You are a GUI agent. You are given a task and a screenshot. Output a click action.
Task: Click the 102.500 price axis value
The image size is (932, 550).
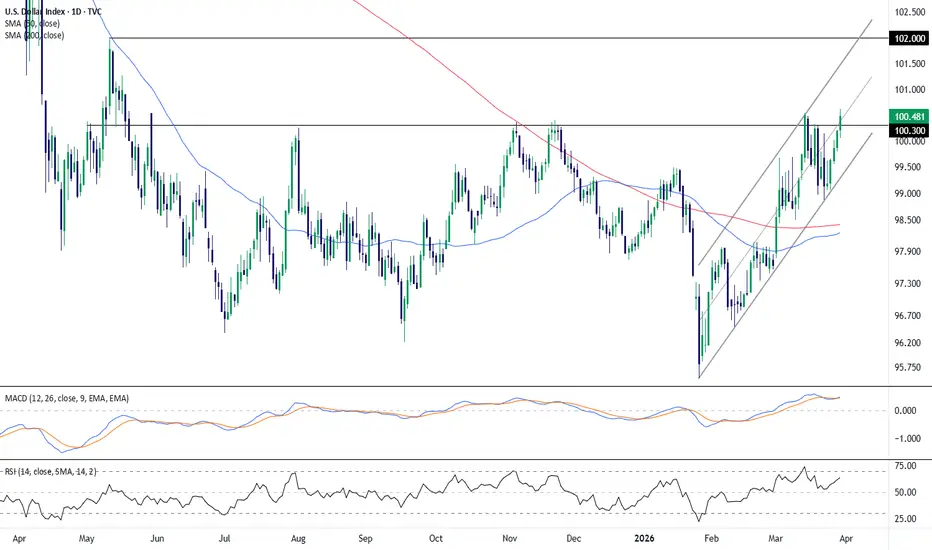pos(910,12)
